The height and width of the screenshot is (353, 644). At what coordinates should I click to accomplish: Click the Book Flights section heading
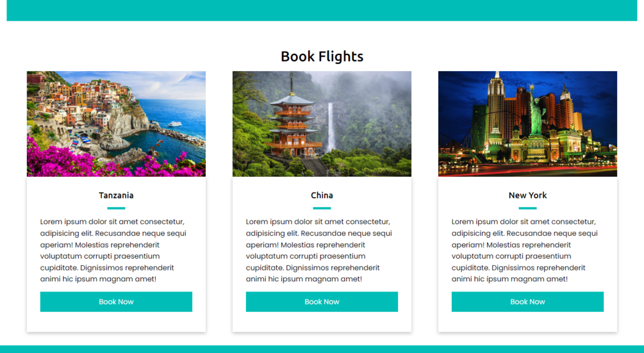(322, 56)
